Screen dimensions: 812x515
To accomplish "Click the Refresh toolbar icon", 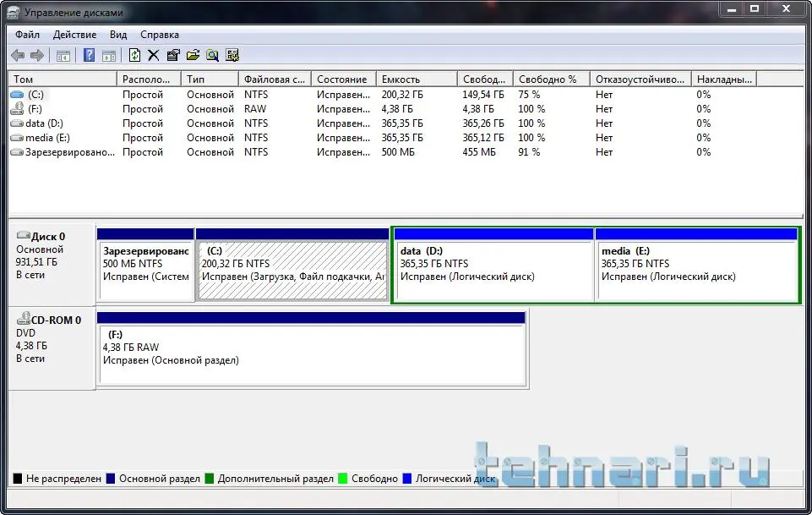I will [x=134, y=55].
